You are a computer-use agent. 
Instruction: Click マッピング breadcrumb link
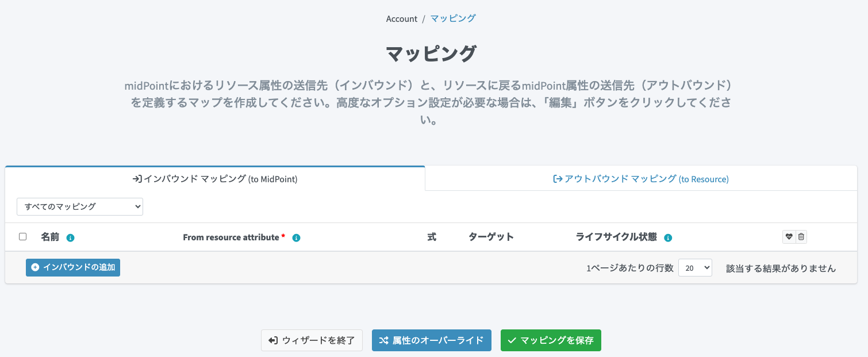point(453,18)
